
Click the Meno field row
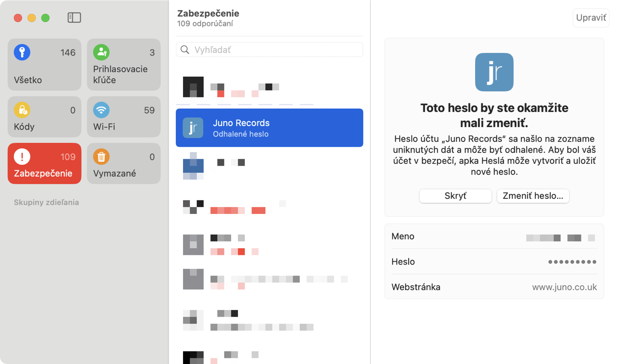coord(494,237)
